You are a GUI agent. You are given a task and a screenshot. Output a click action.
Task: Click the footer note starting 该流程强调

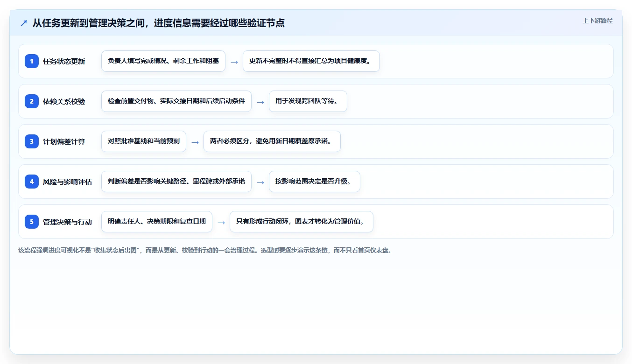206,250
